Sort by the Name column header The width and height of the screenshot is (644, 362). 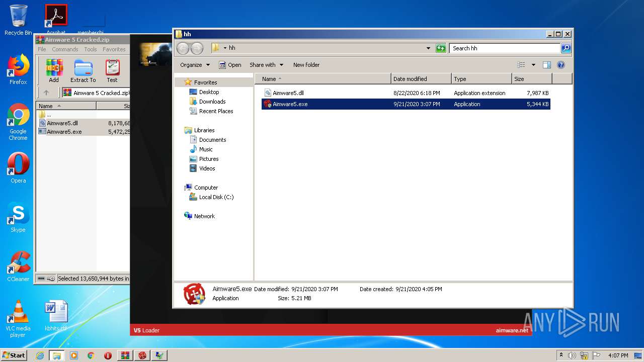coord(323,79)
